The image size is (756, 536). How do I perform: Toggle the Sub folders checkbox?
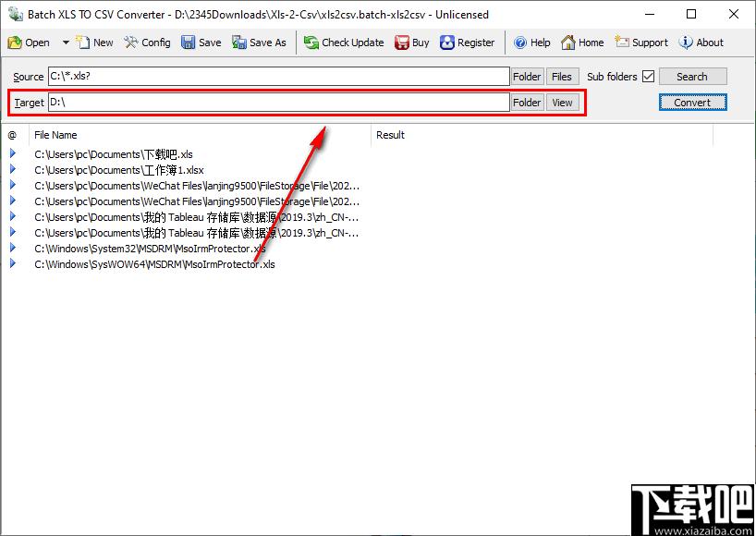coord(649,76)
